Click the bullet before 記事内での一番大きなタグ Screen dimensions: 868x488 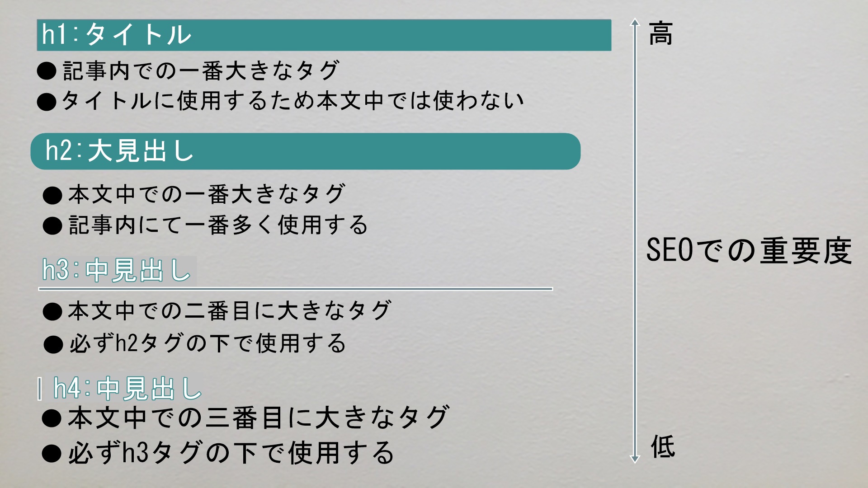47,71
